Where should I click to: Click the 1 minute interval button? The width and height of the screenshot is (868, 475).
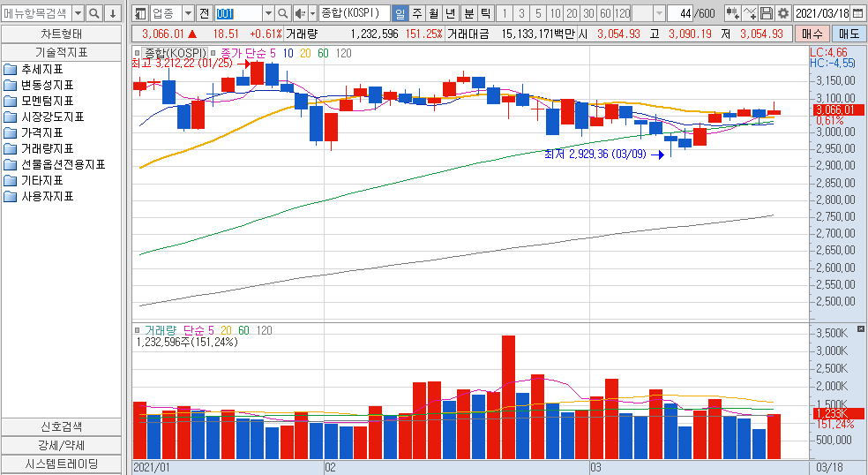coord(505,13)
